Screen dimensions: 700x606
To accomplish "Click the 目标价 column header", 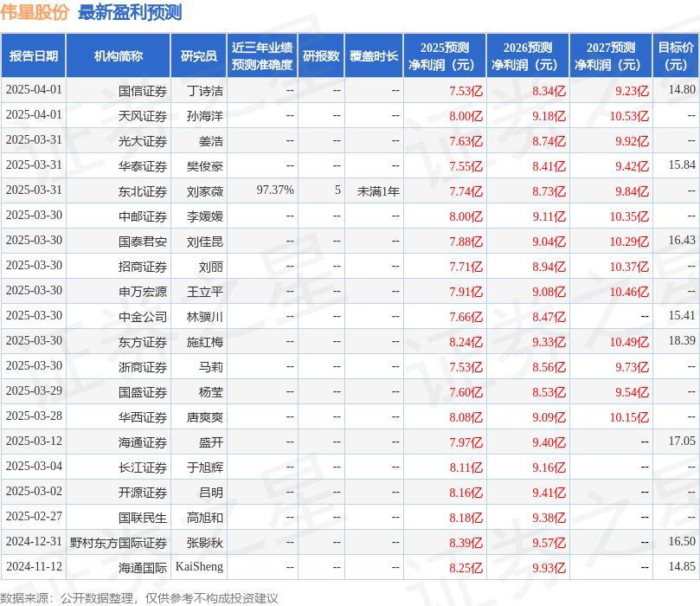I will (676, 55).
